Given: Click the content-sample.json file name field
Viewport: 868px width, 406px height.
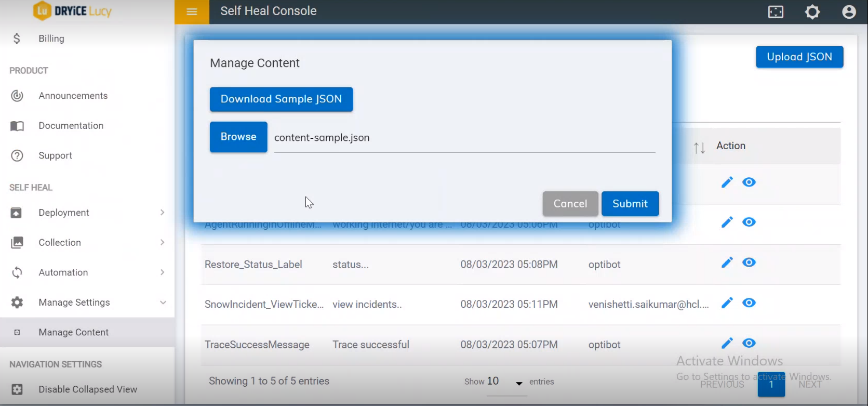Looking at the screenshot, I should tap(465, 138).
